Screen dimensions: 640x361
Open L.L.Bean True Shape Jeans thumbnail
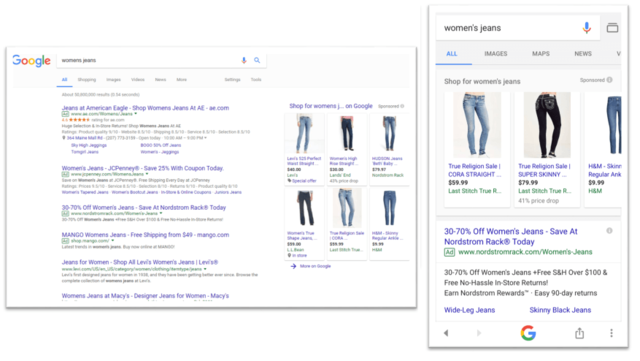coord(304,208)
